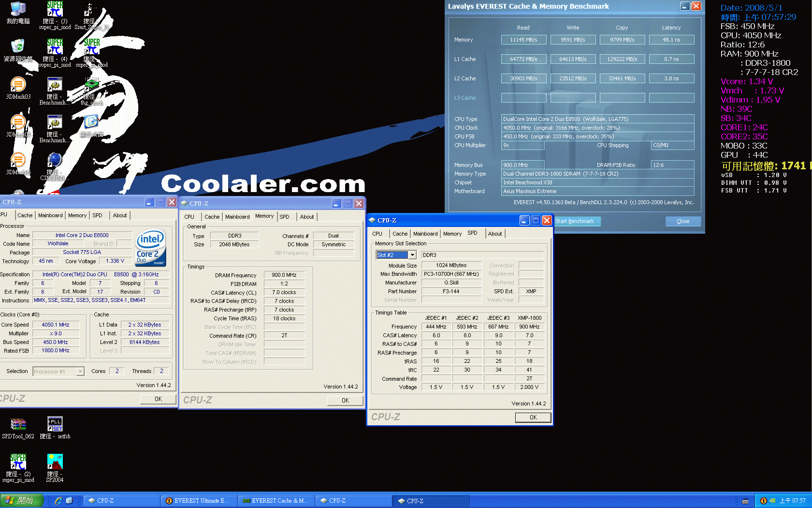Click Start Benchmark in EVEREST window
Image resolution: width=812 pixels, height=508 pixels.
(575, 221)
